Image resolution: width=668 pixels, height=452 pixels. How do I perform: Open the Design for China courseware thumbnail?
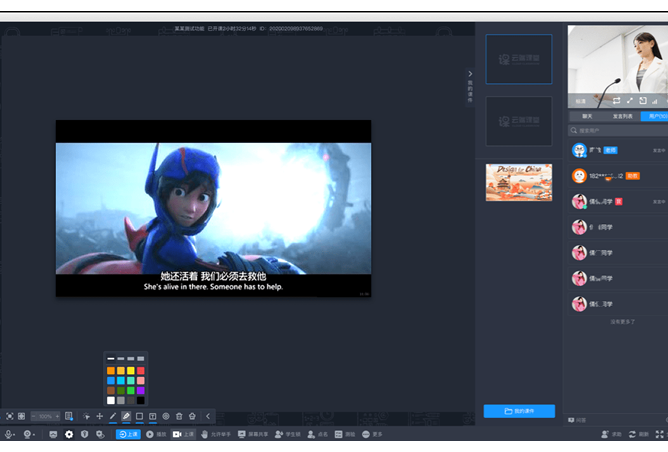(519, 182)
